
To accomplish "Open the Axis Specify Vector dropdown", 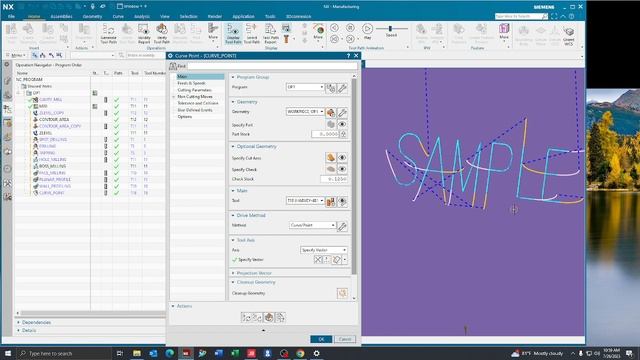I will click(323, 250).
